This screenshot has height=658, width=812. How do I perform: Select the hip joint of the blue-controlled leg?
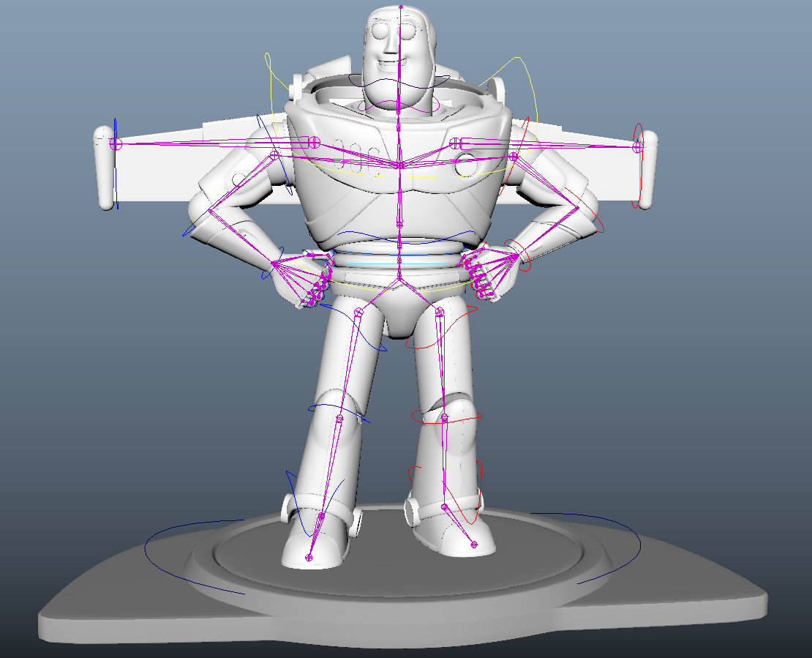[x=358, y=311]
